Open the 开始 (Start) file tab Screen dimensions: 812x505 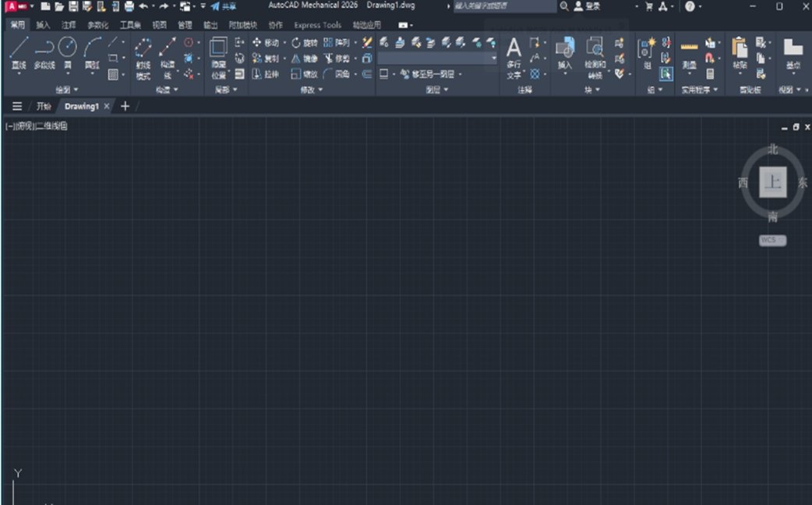44,106
